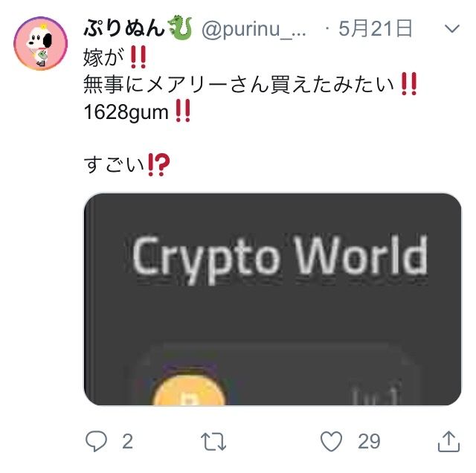Click the lv.1 label in the image
The height and width of the screenshot is (473, 476).
[374, 394]
